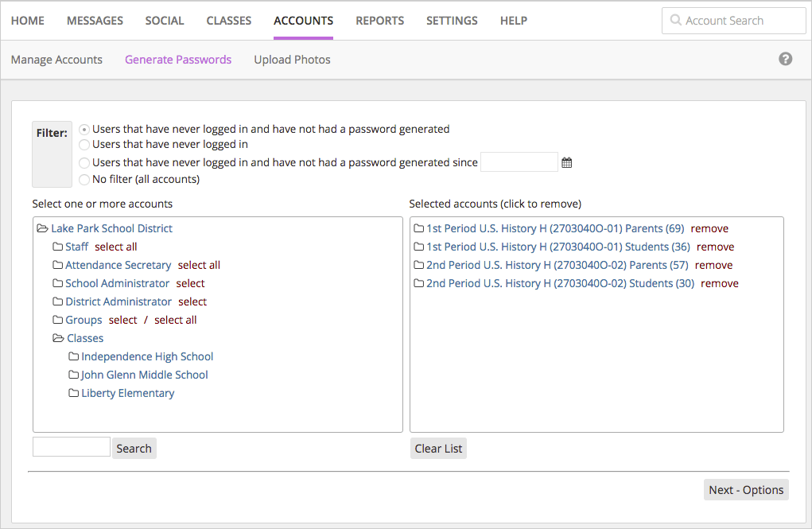Open the Upload Photos section

(x=292, y=59)
